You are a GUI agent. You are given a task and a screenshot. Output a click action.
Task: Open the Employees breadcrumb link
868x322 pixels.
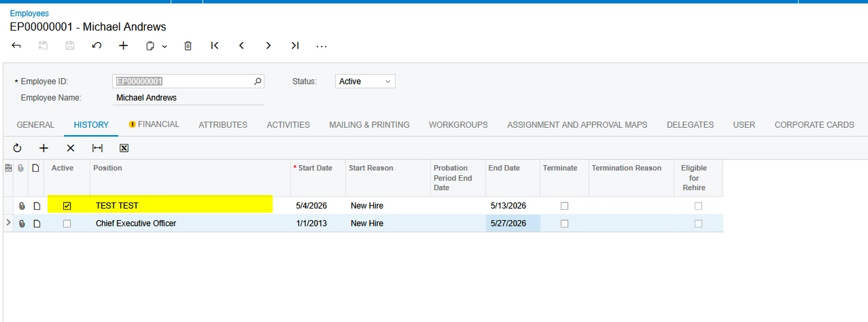[29, 14]
